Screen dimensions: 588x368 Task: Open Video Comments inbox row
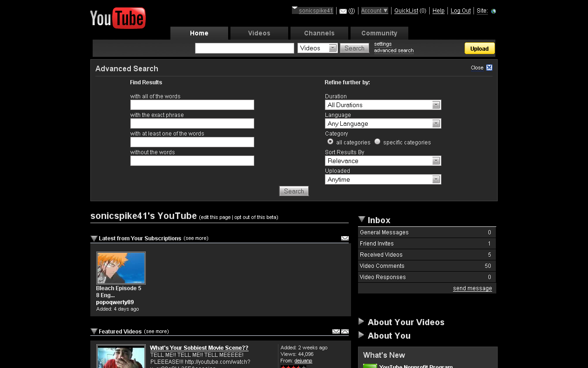[427, 266]
